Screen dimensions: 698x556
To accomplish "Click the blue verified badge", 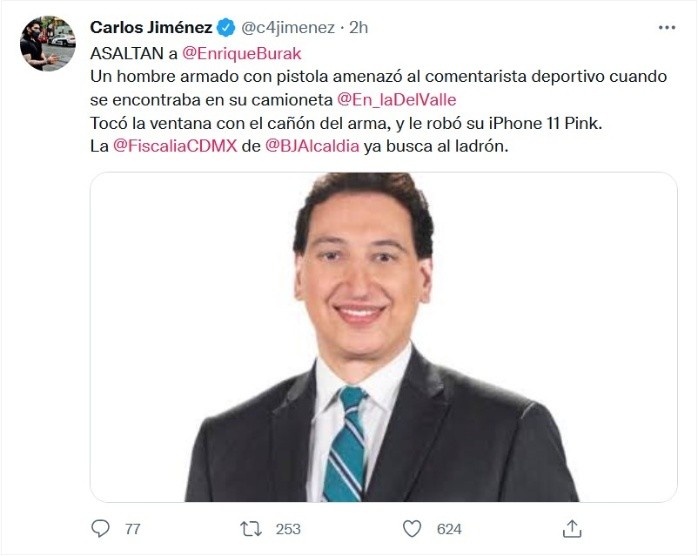I will [x=226, y=28].
